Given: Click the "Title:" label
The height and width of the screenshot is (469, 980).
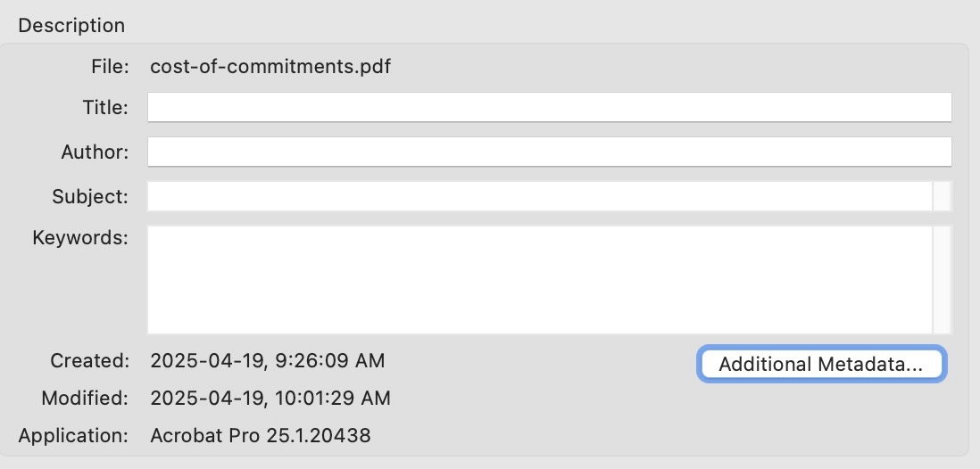Looking at the screenshot, I should click(105, 108).
